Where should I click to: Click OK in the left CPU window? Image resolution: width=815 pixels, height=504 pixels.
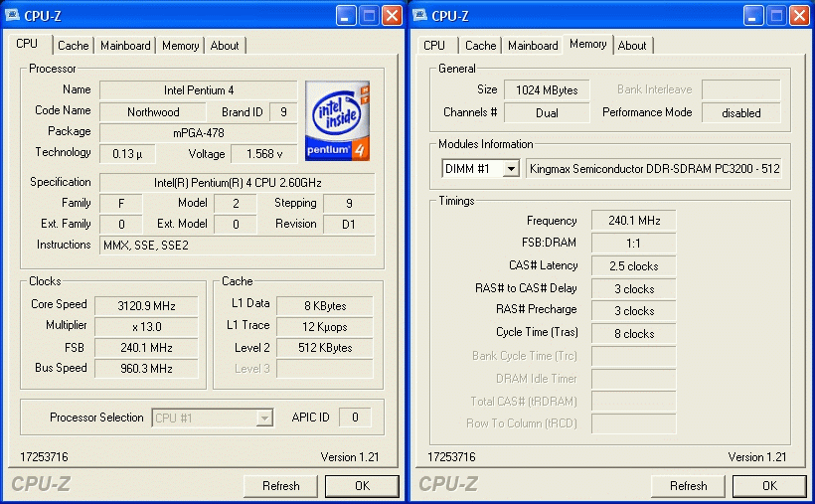(x=362, y=486)
